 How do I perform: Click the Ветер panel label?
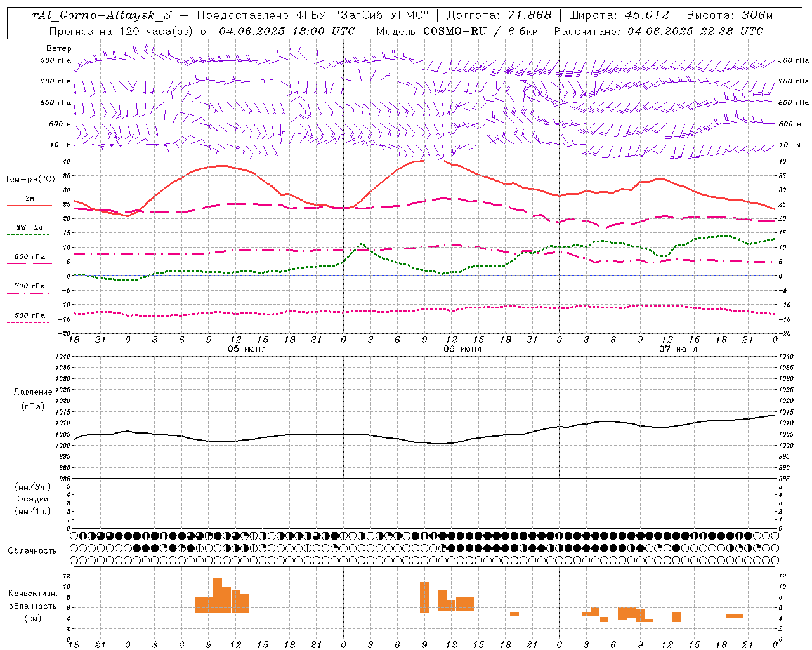59,48
